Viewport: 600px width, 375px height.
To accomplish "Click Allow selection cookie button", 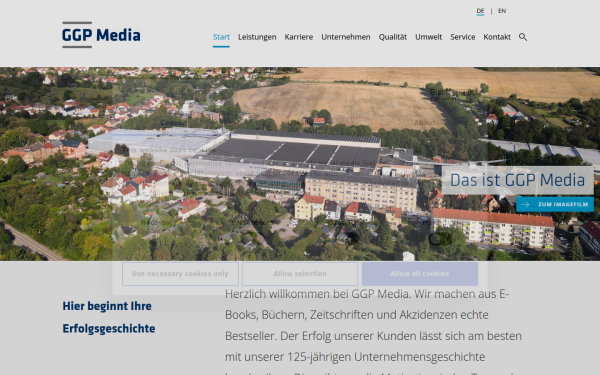I will click(x=300, y=274).
